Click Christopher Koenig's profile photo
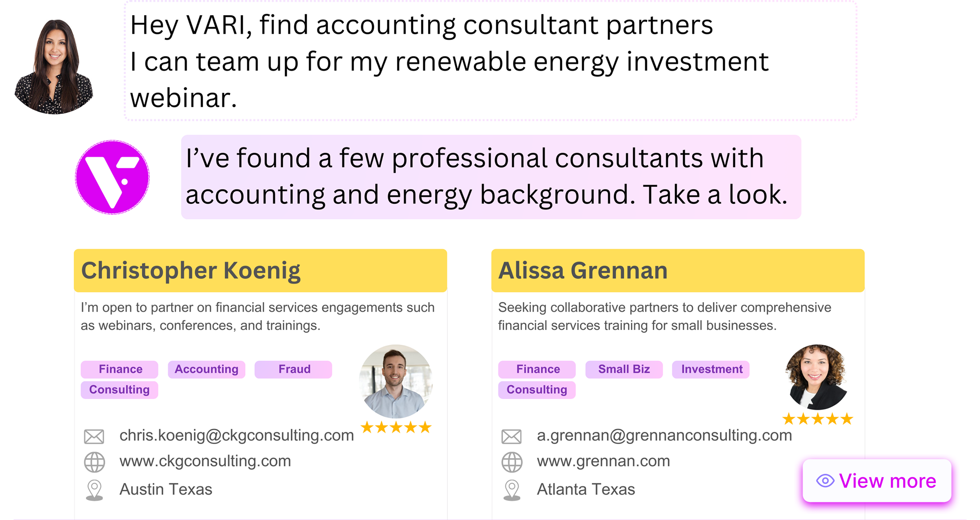Image resolution: width=980 pixels, height=520 pixels. click(x=396, y=381)
